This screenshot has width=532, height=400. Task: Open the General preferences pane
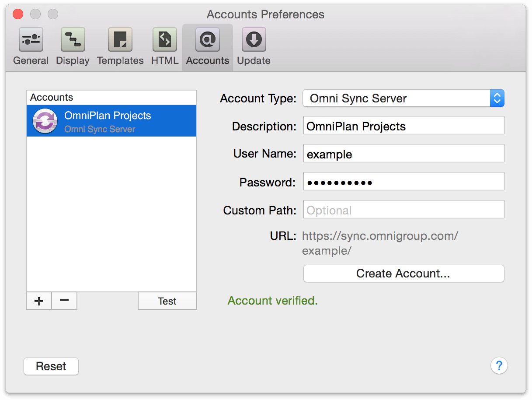coord(31,46)
